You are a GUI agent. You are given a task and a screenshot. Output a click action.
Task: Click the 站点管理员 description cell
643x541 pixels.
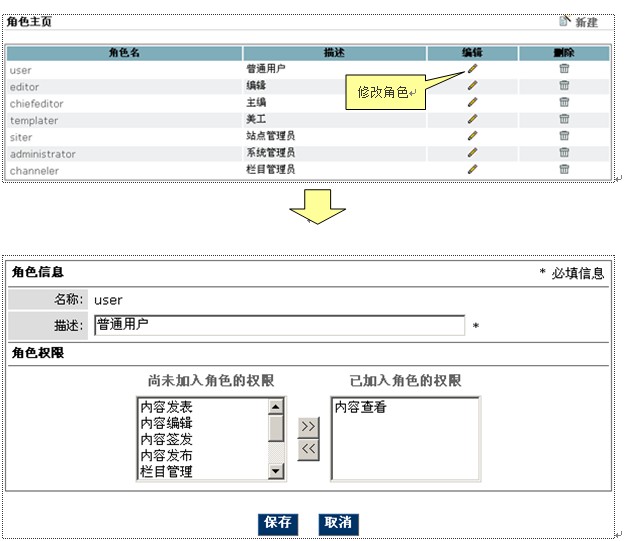pyautogui.click(x=270, y=136)
